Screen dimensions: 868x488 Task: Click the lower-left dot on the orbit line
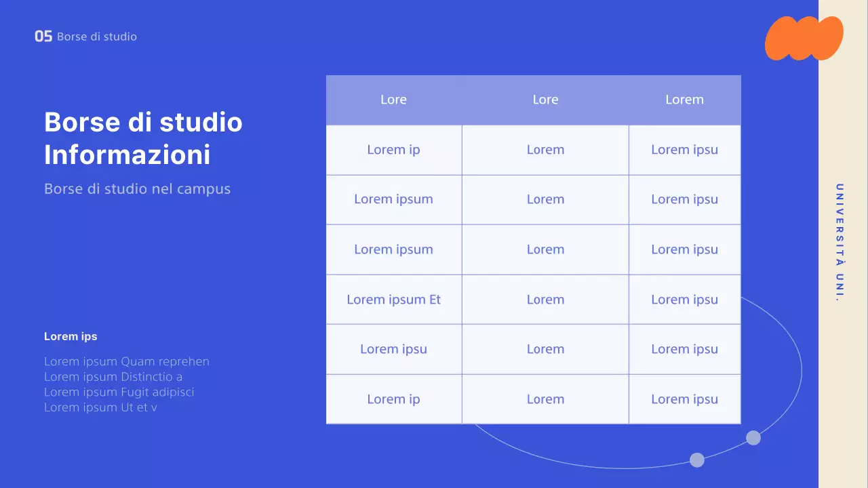tap(697, 460)
